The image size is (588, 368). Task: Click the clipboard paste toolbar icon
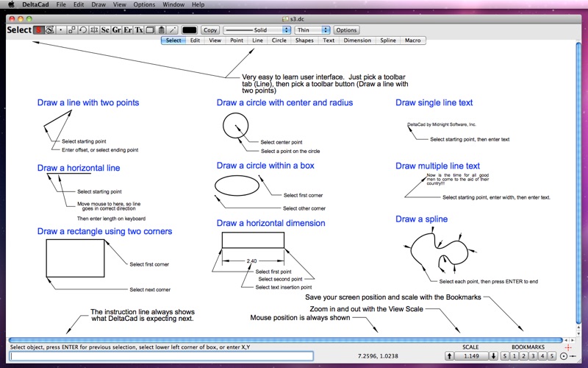[161, 30]
